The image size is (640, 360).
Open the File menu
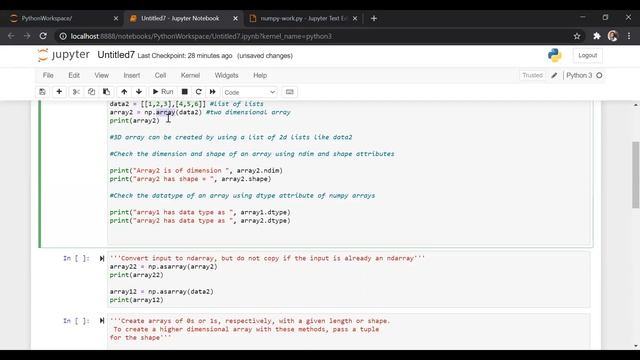48,76
